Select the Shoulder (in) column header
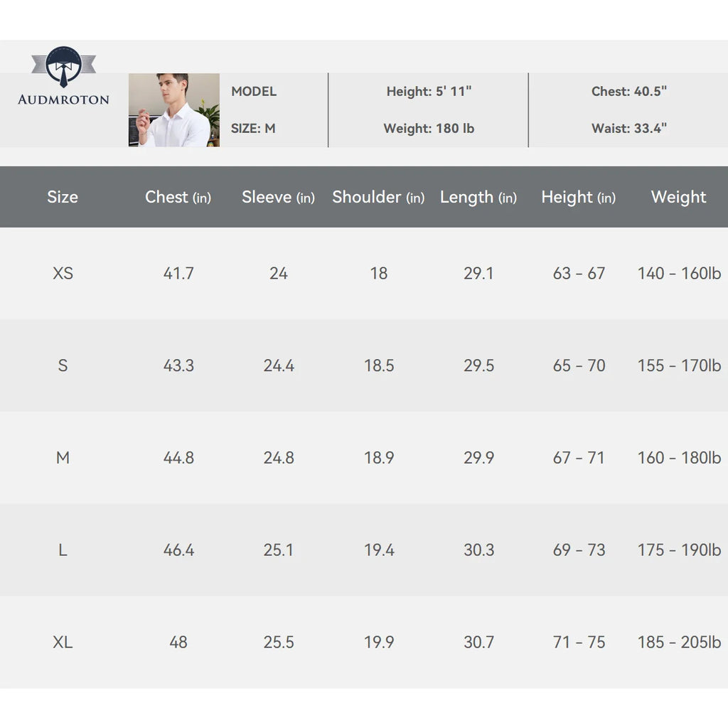Image resolution: width=728 pixels, height=728 pixels. (x=378, y=198)
